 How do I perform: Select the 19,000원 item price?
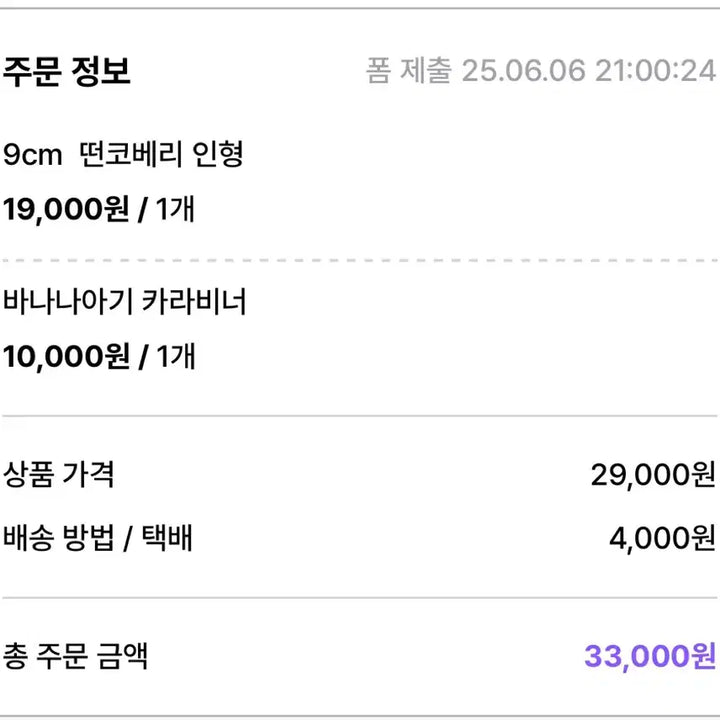tap(66, 210)
